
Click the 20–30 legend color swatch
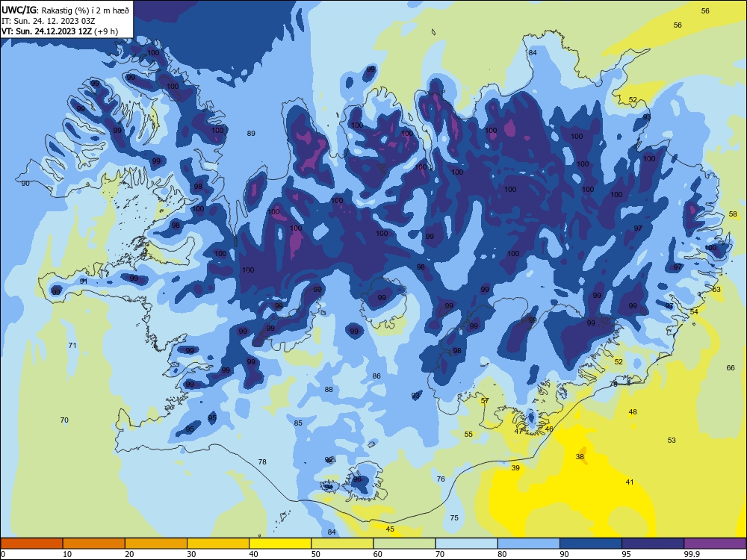tap(156, 544)
